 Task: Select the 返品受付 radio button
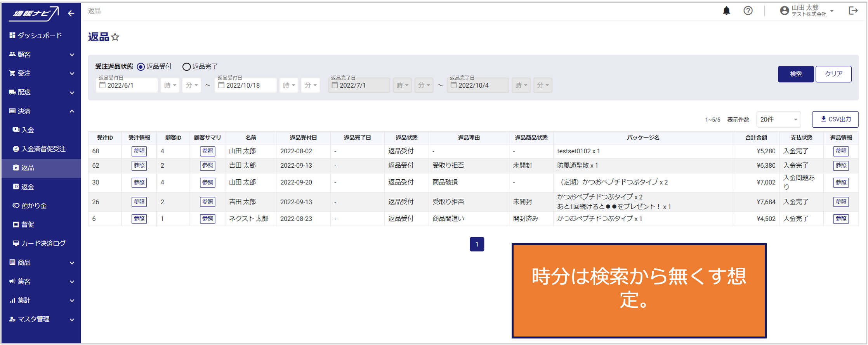point(141,67)
